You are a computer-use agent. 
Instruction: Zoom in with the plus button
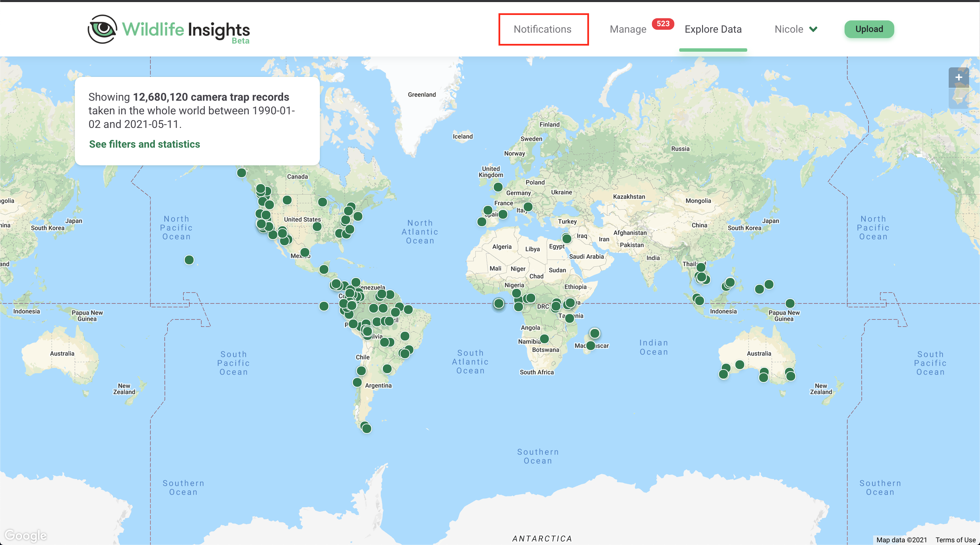(958, 78)
